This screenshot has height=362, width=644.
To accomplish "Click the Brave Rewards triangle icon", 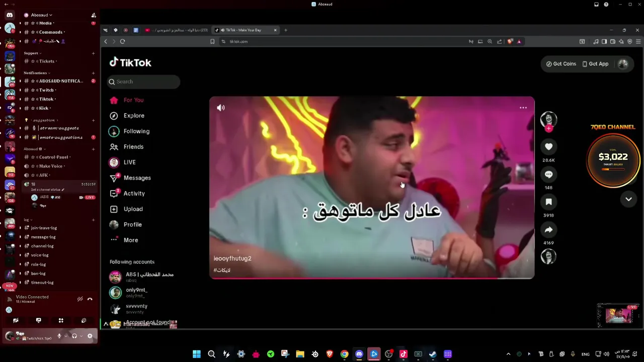I will coord(519,42).
